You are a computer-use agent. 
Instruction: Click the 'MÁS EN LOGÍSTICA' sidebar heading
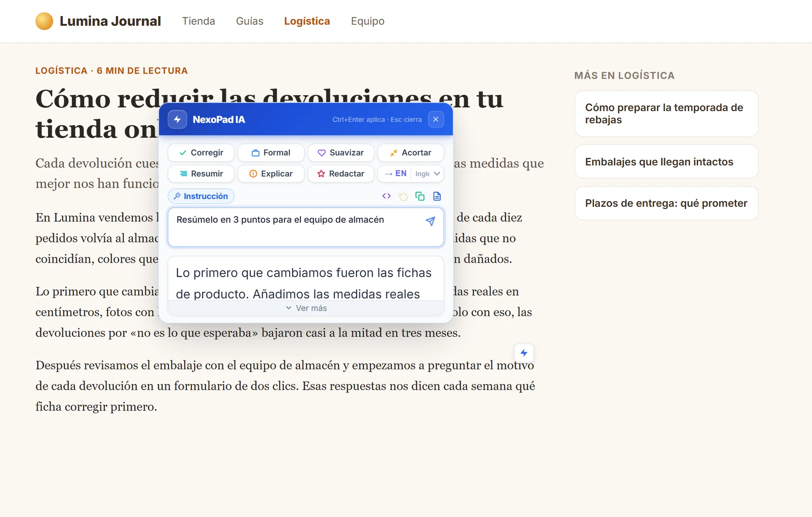[x=624, y=75]
